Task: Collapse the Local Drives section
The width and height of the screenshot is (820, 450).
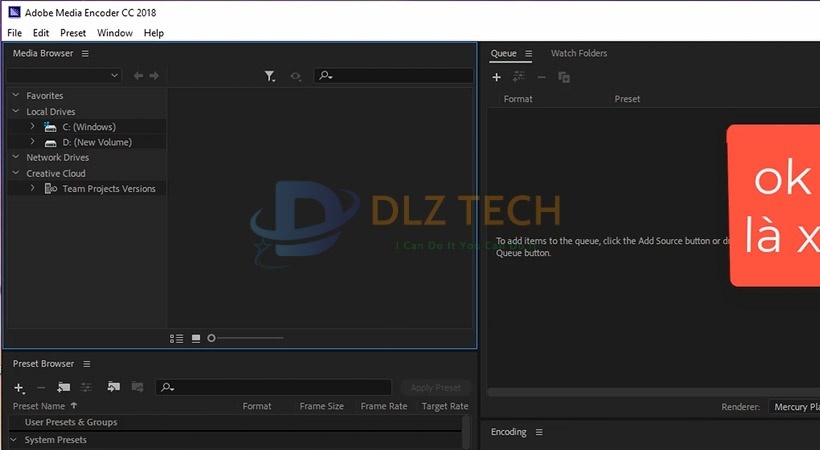Action: [15, 112]
